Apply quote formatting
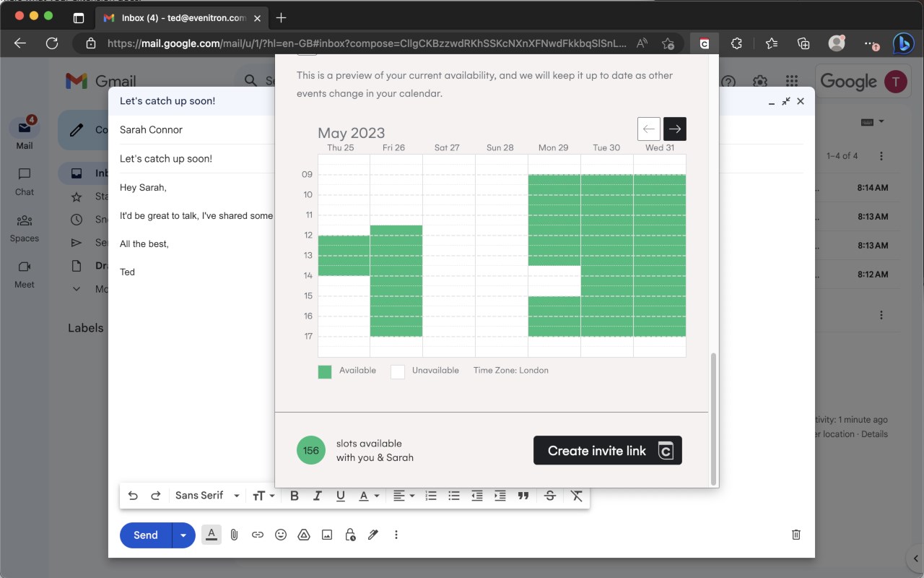Viewport: 924px width, 578px height. (x=523, y=496)
